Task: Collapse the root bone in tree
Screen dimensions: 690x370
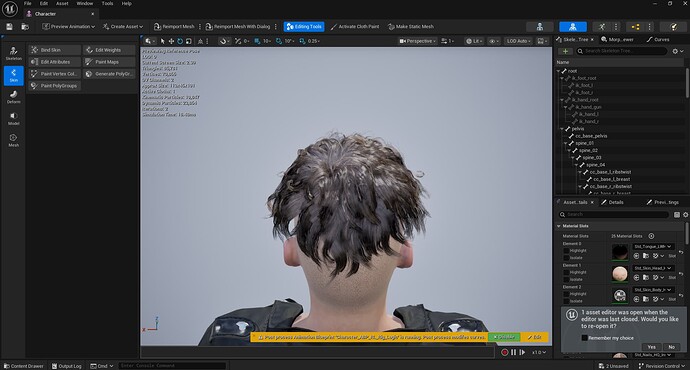Action: (558, 71)
